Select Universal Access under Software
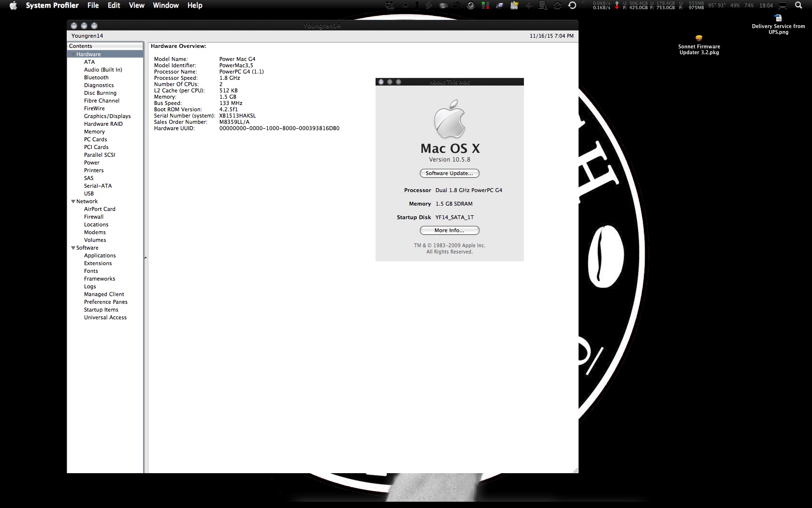The image size is (812, 508). pos(105,317)
